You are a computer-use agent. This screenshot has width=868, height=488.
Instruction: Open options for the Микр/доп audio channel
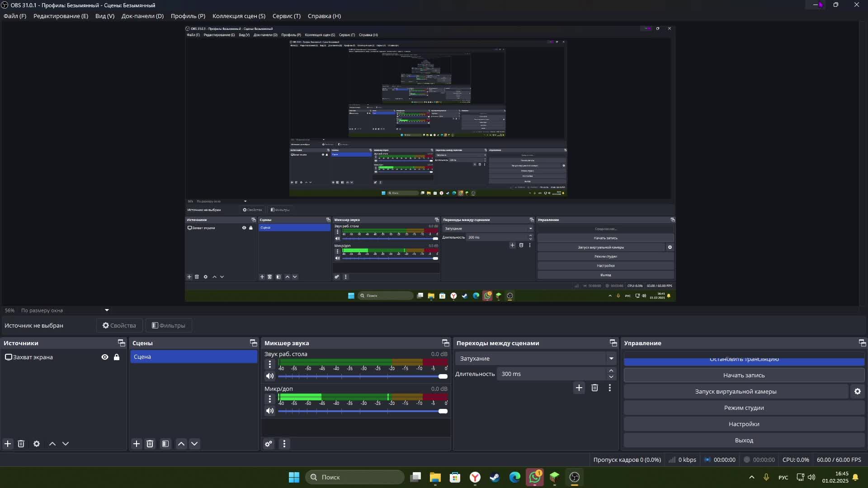pos(270,399)
